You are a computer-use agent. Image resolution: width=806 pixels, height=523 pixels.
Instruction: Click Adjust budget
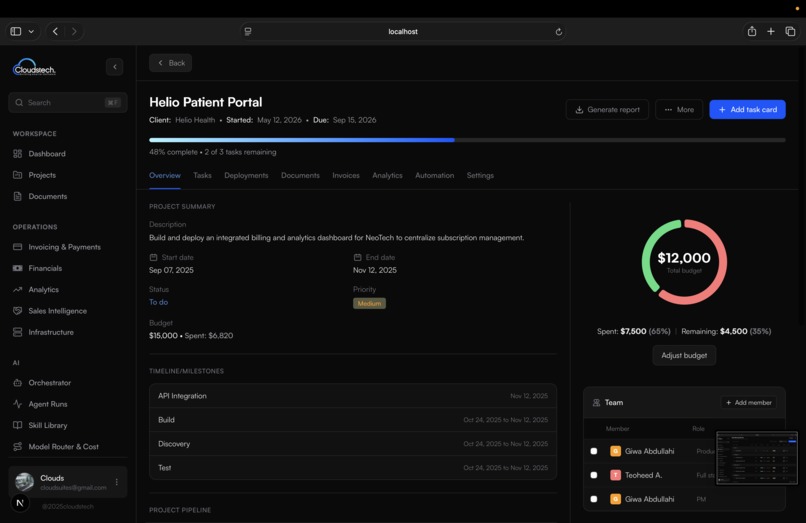click(684, 355)
